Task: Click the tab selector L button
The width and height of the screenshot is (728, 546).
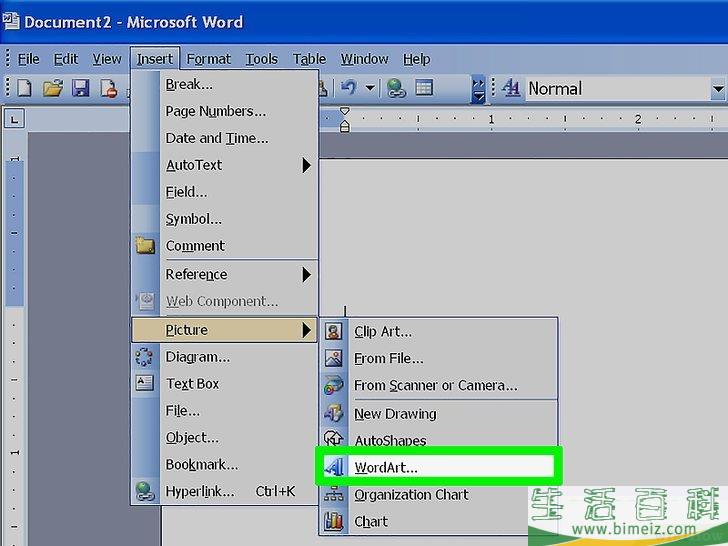Action: point(14,120)
